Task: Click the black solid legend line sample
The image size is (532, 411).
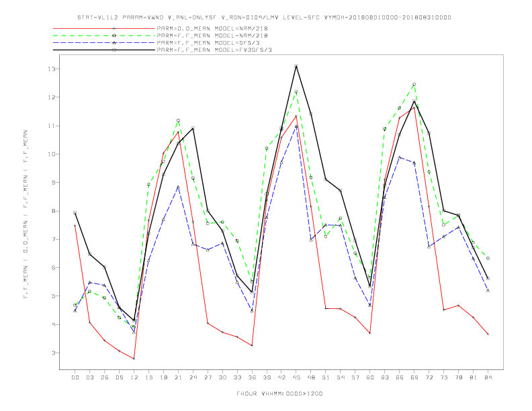Action: tap(104, 50)
